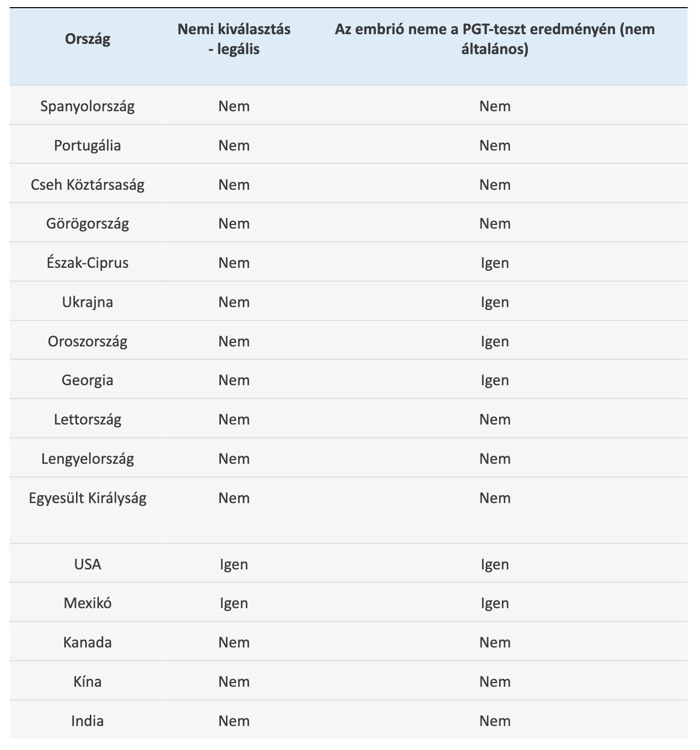Select the India row label
Screen dimensions: 700x750
(88, 721)
